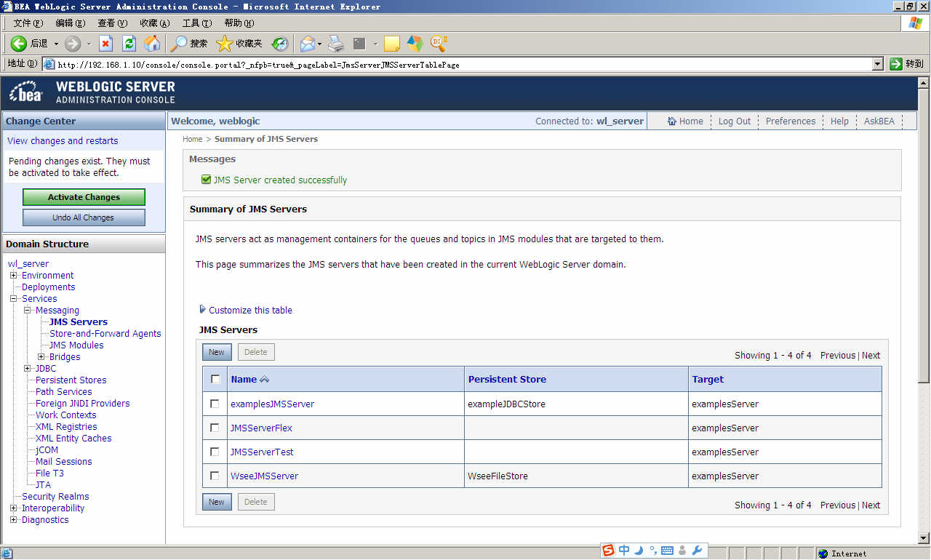
Task: Toggle Chinese (中) input mode icon
Action: coord(624,551)
